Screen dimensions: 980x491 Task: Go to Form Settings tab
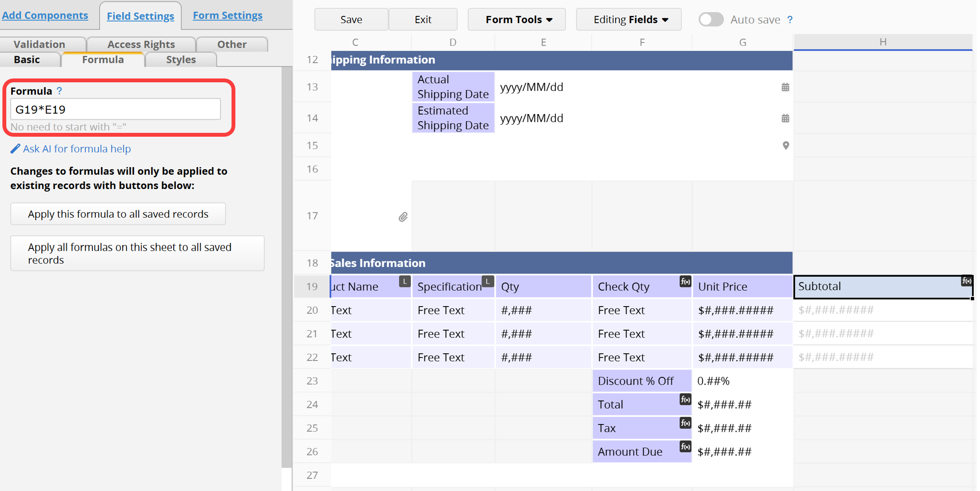(x=227, y=15)
